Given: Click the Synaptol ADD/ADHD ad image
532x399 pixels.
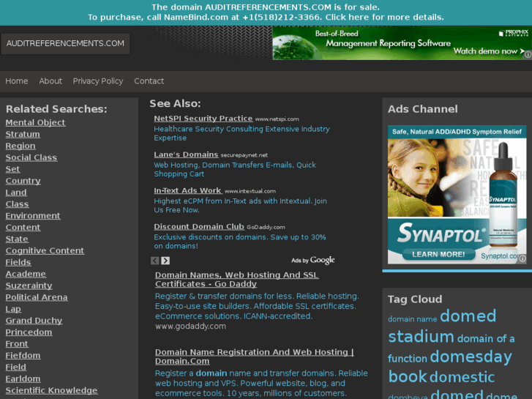Looking at the screenshot, I should [457, 195].
